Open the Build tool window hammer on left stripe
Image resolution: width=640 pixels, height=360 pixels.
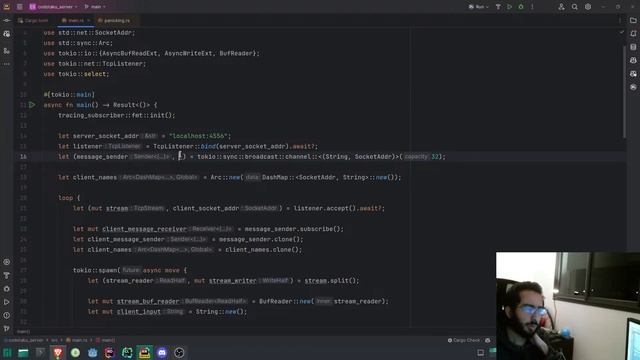[x=7, y=276]
